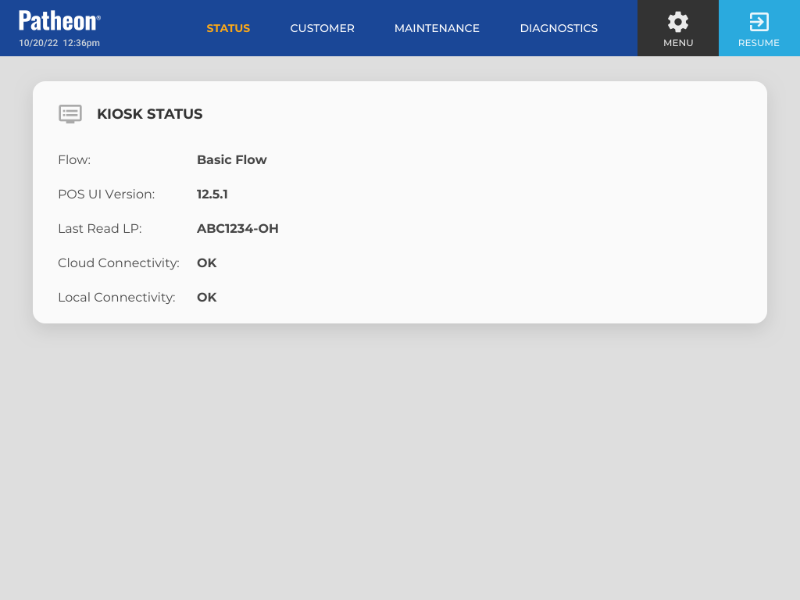Click the Kiosk Status monitor icon
This screenshot has width=800, height=600.
(70, 114)
